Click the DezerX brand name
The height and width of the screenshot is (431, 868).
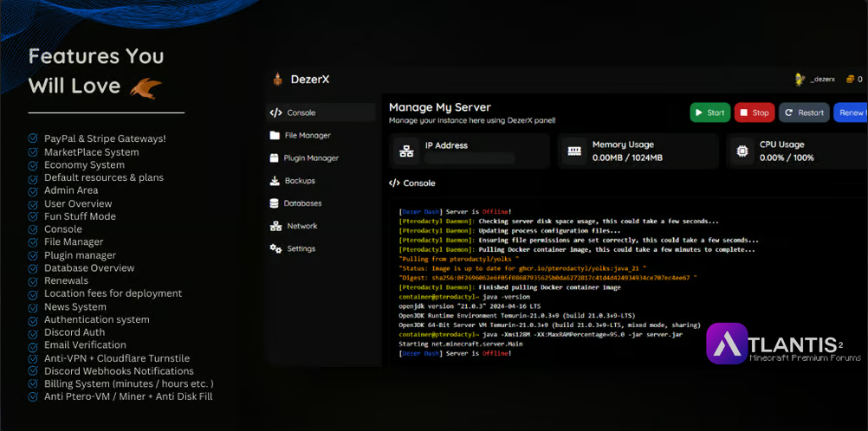tap(310, 80)
